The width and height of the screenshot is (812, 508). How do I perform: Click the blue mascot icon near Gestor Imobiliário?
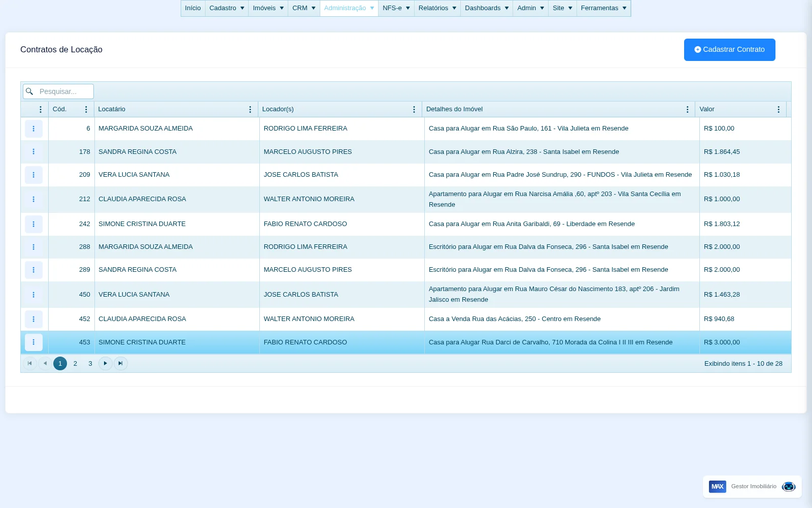(789, 487)
